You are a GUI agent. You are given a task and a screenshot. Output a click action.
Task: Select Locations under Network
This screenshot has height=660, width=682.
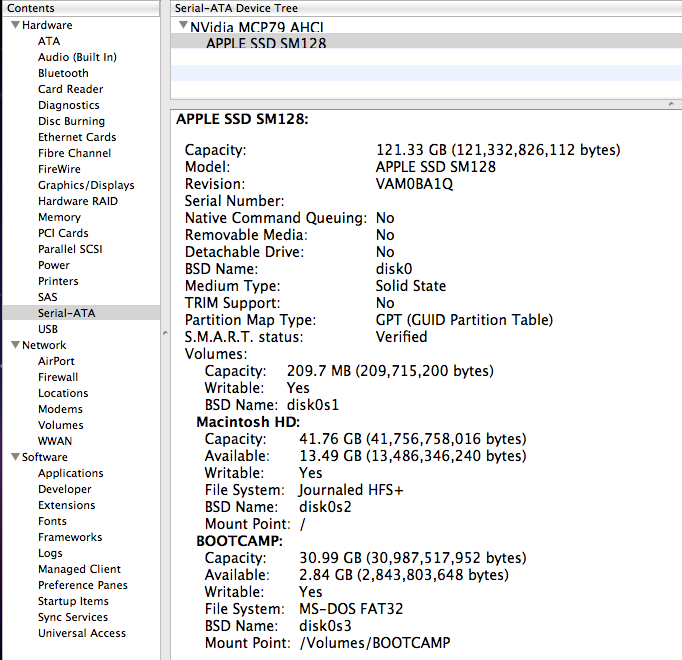63,393
